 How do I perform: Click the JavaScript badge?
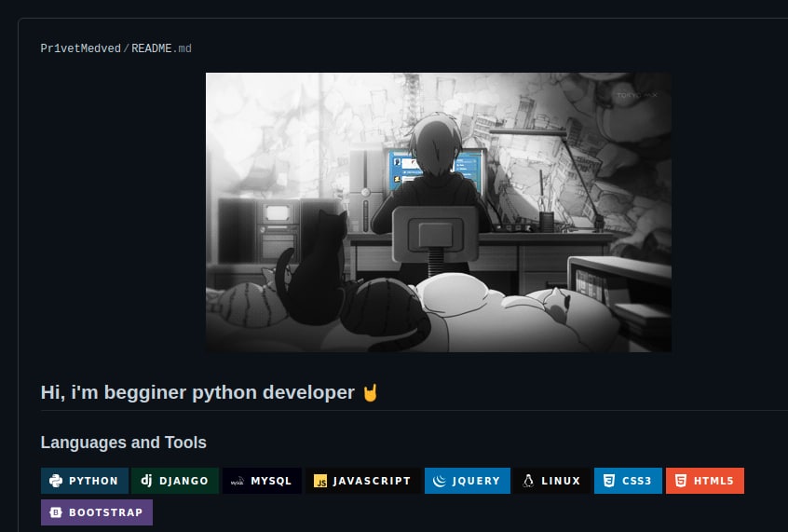[363, 481]
